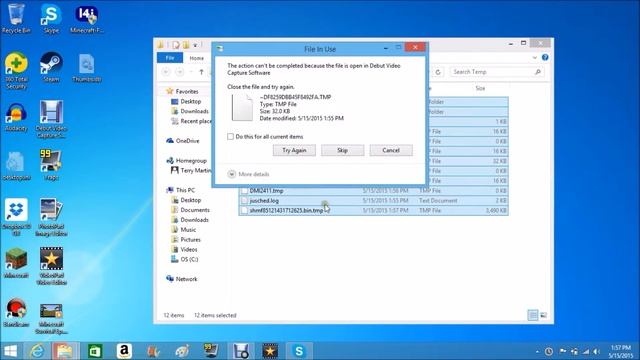Select the shmf85121431712625.bin.tmp file

pos(286,210)
